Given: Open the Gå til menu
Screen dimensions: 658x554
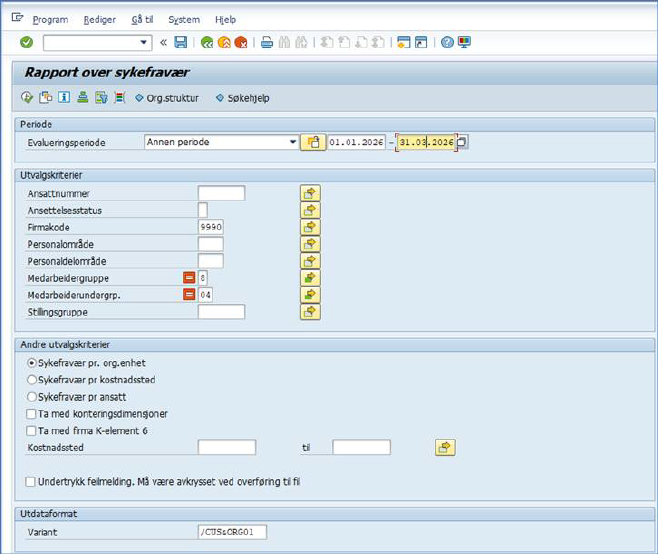Looking at the screenshot, I should [x=142, y=20].
